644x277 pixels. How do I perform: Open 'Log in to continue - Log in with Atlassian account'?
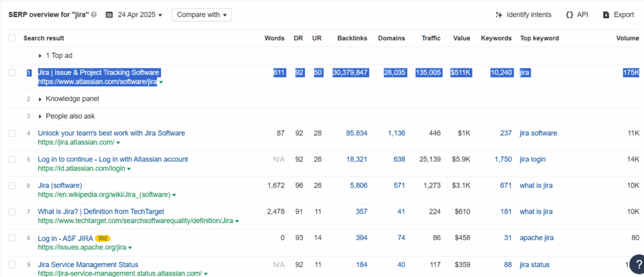pos(113,159)
